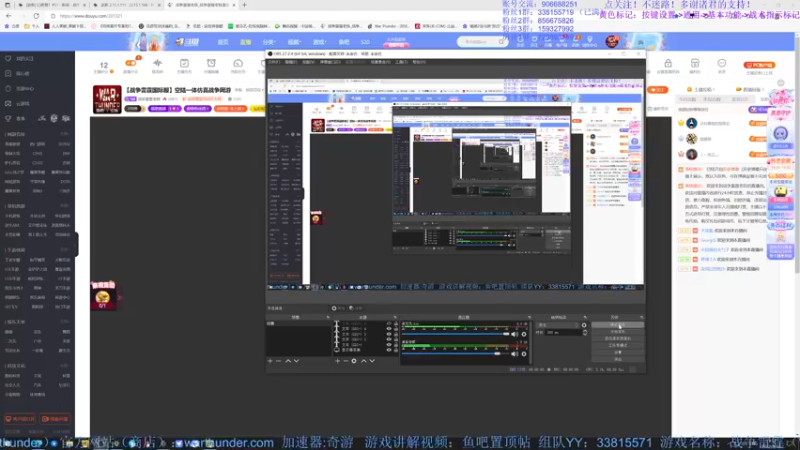
Task: Move source up in OBS Sources panel
Action: coord(363,361)
